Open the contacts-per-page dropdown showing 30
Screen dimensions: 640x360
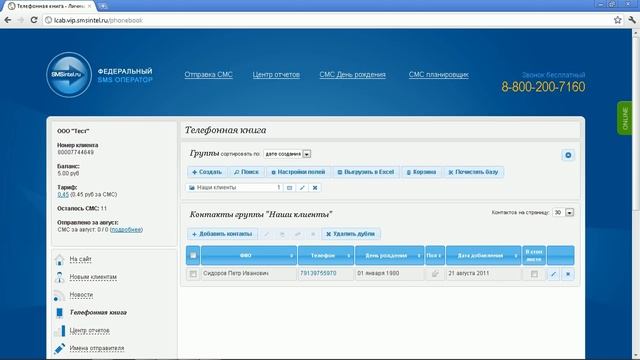(x=563, y=212)
